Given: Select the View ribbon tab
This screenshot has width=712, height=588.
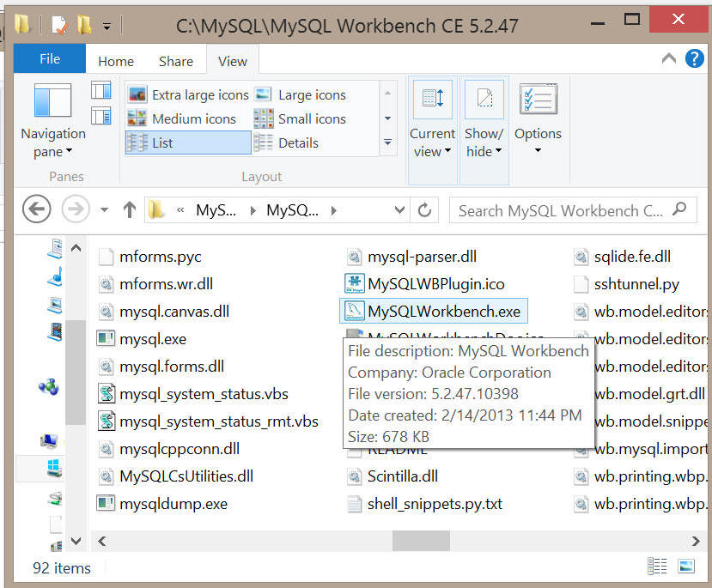Looking at the screenshot, I should point(233,61).
